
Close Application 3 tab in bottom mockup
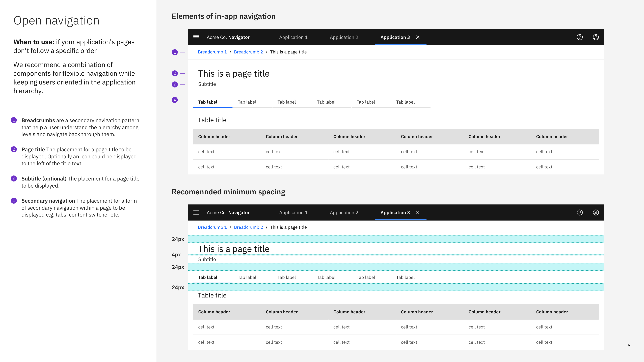(x=418, y=213)
